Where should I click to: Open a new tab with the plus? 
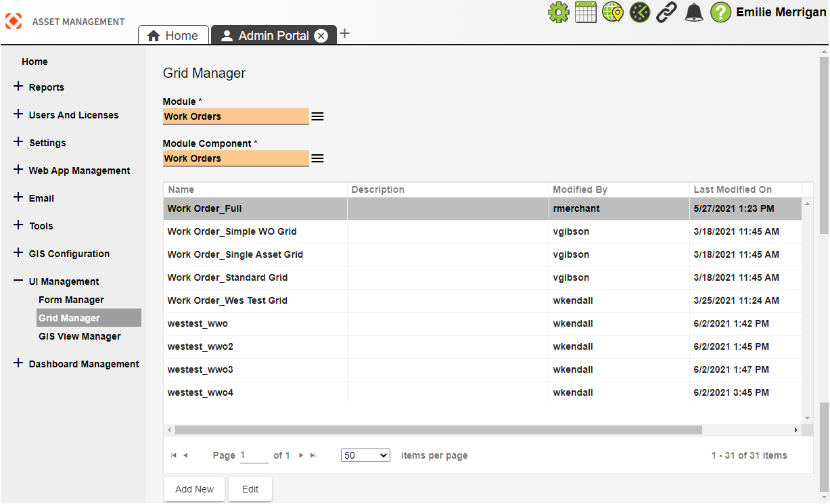345,32
